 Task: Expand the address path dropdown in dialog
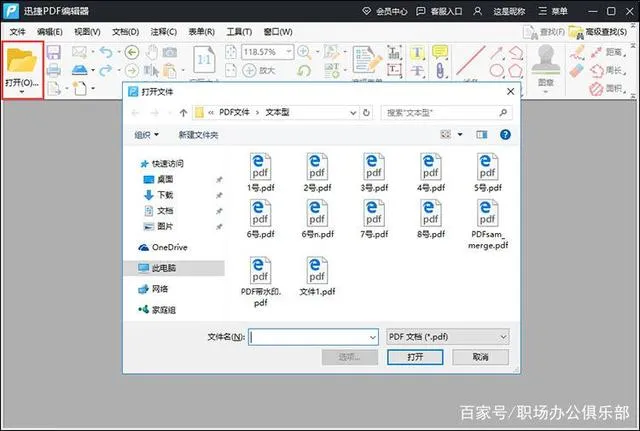coord(353,113)
